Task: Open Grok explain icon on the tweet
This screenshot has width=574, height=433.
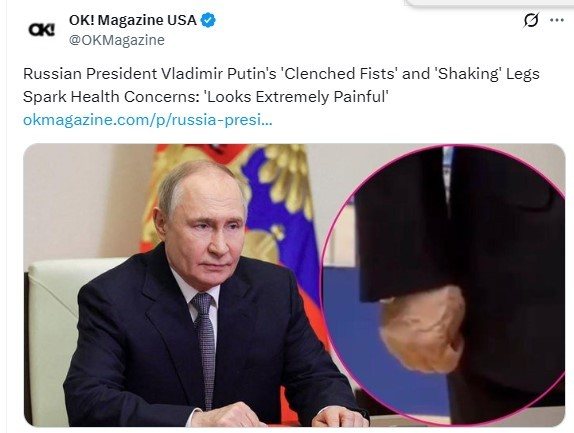Action: [531, 20]
